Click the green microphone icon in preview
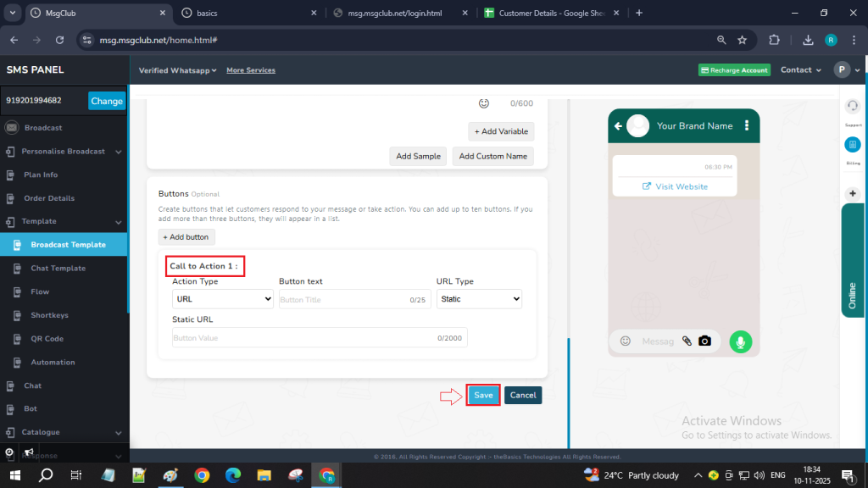This screenshot has width=868, height=488. [x=741, y=341]
